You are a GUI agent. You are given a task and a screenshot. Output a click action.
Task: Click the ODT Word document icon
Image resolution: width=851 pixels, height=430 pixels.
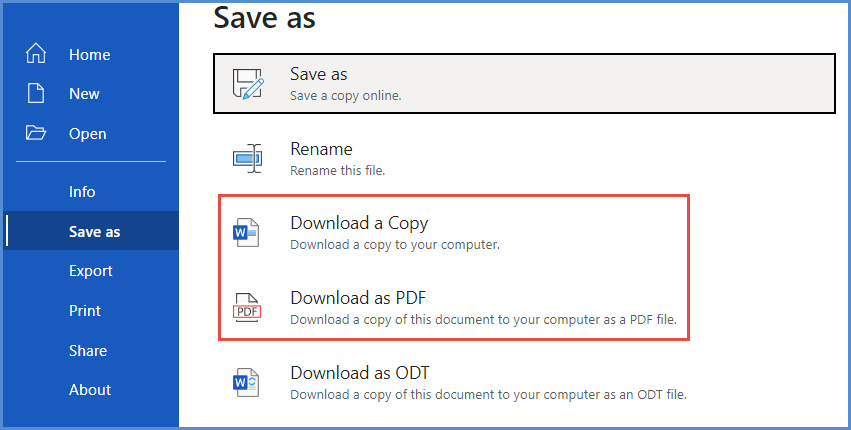pyautogui.click(x=246, y=383)
